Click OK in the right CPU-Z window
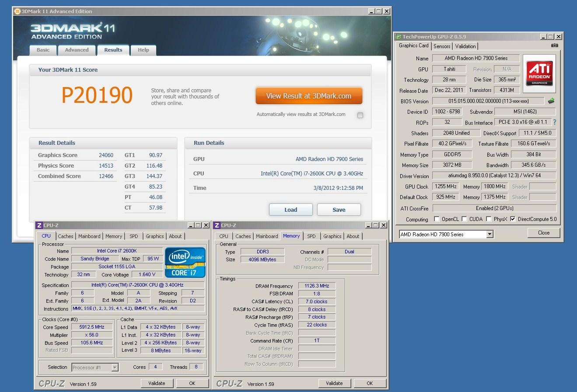This screenshot has height=392, width=577. [x=370, y=383]
